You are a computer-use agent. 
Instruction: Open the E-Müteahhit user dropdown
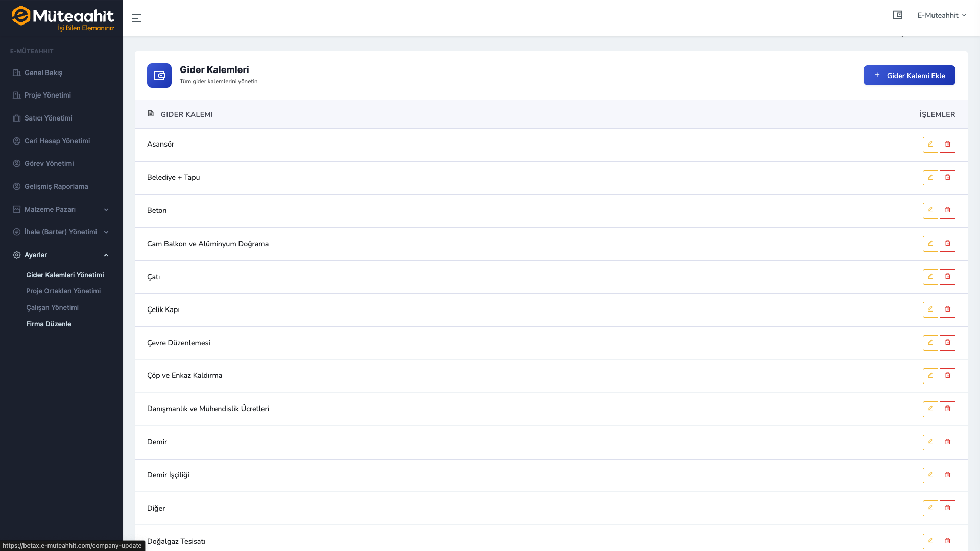(941, 15)
